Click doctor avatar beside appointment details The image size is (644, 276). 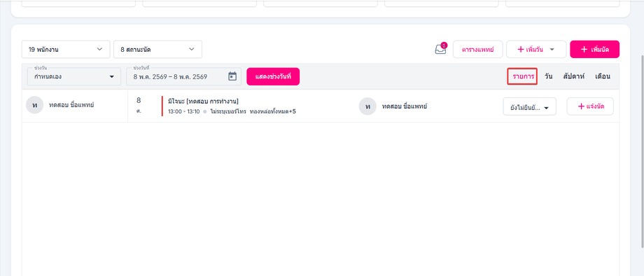point(367,106)
